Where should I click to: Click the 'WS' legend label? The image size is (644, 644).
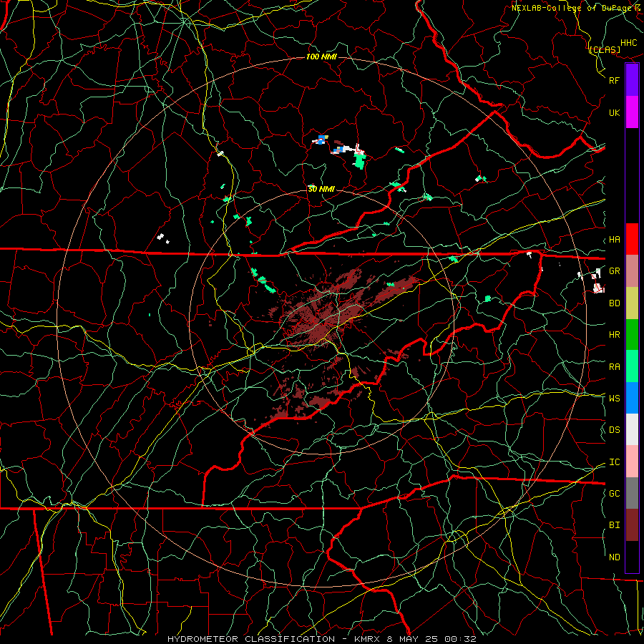coord(614,399)
